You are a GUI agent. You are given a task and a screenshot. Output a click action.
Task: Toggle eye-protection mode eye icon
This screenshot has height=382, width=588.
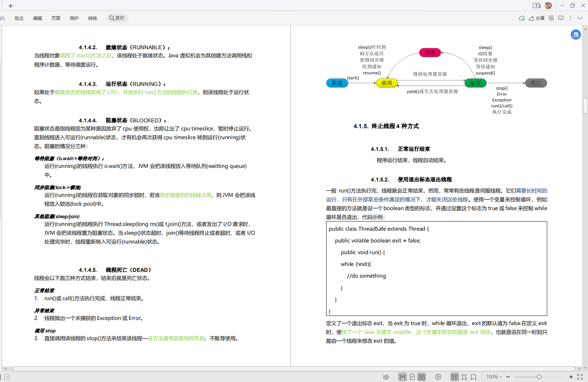point(386,377)
